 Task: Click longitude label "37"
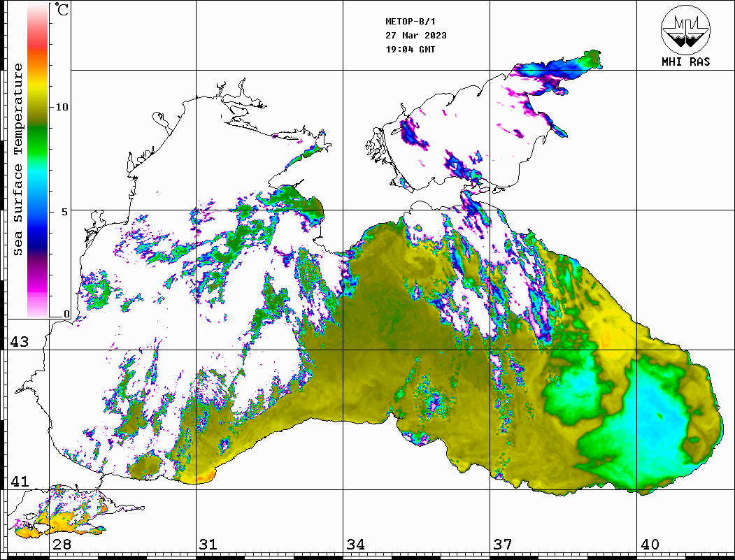pos(503,544)
